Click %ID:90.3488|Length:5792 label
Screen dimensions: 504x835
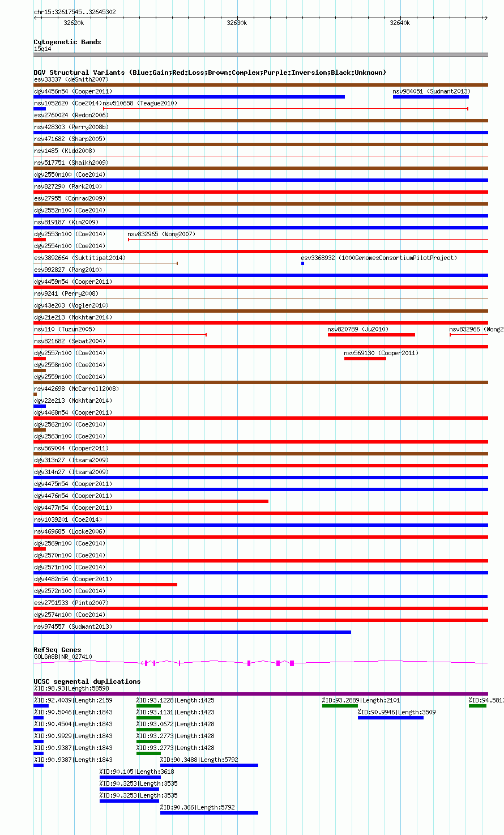click(199, 760)
